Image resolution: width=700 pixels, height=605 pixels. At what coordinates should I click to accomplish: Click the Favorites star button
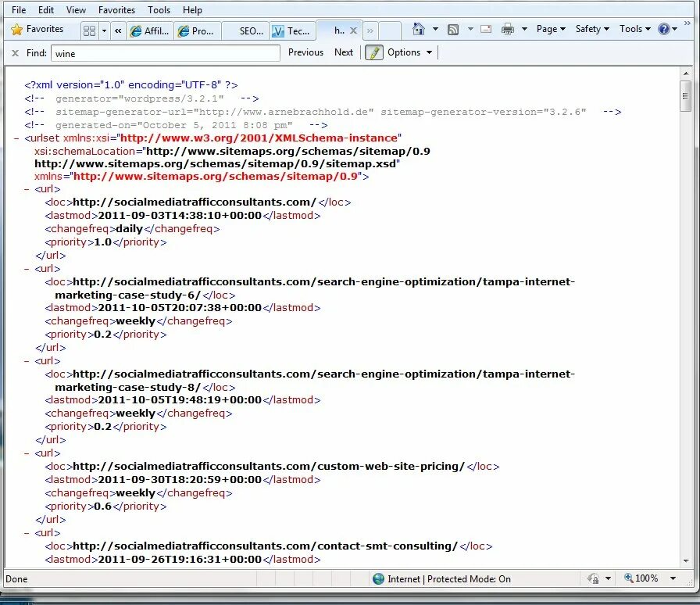[37, 30]
